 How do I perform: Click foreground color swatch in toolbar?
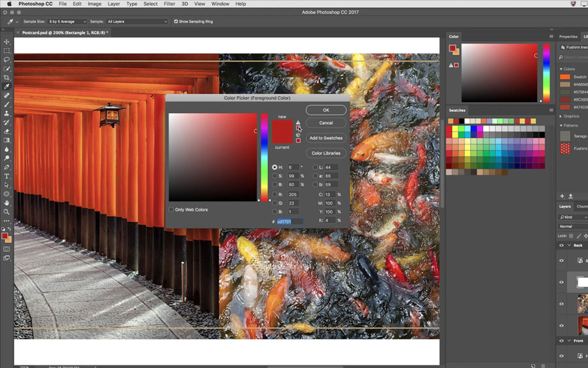5,236
